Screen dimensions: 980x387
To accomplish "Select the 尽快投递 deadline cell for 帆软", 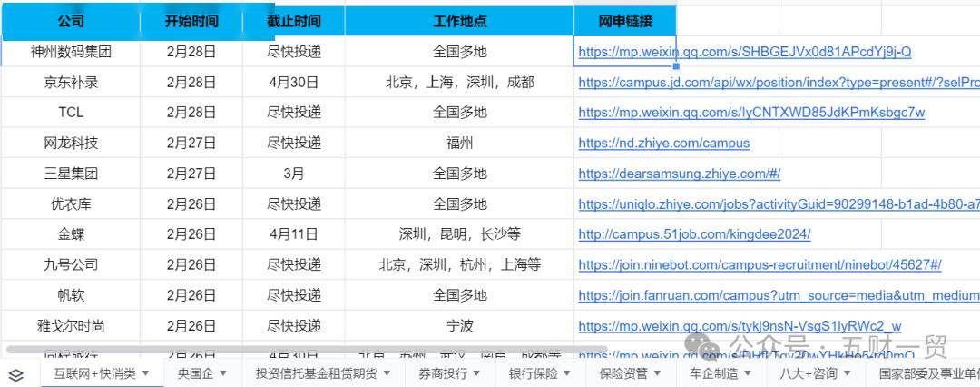I will 294,295.
